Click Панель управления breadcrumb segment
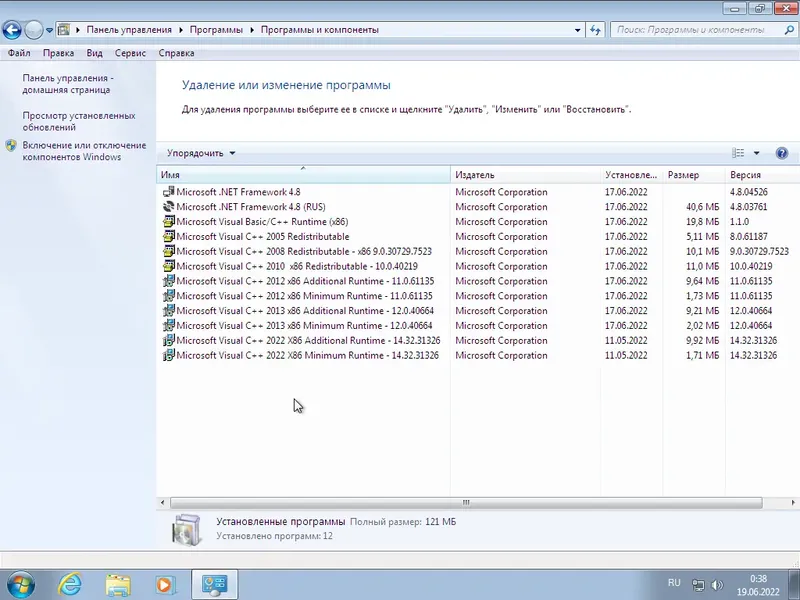The width and height of the screenshot is (800, 600). click(129, 30)
